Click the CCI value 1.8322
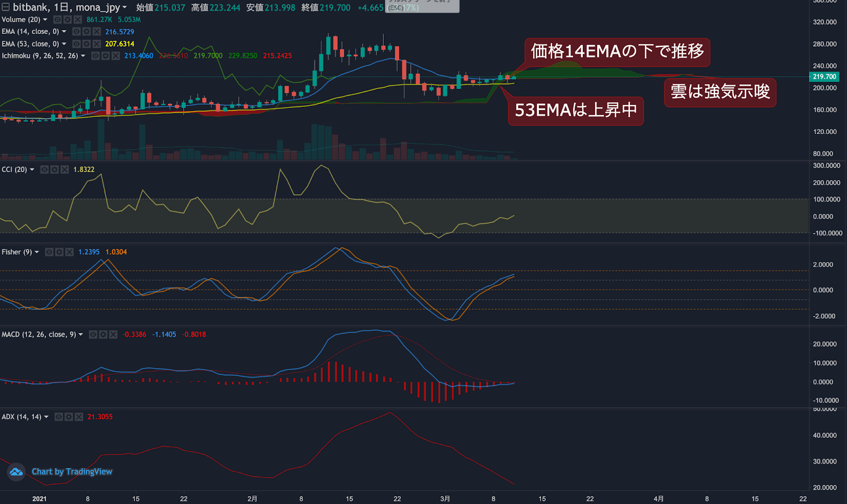The height and width of the screenshot is (504, 847). coord(84,169)
